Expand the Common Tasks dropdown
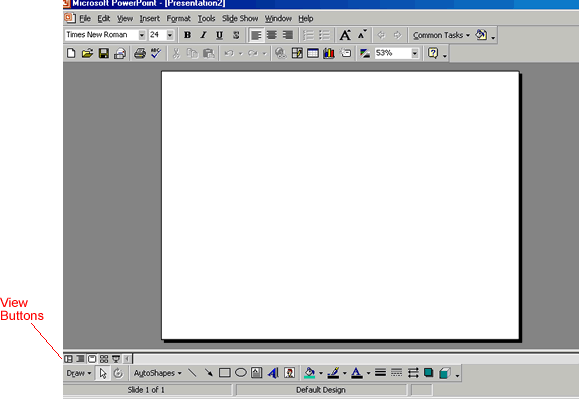 pyautogui.click(x=441, y=35)
